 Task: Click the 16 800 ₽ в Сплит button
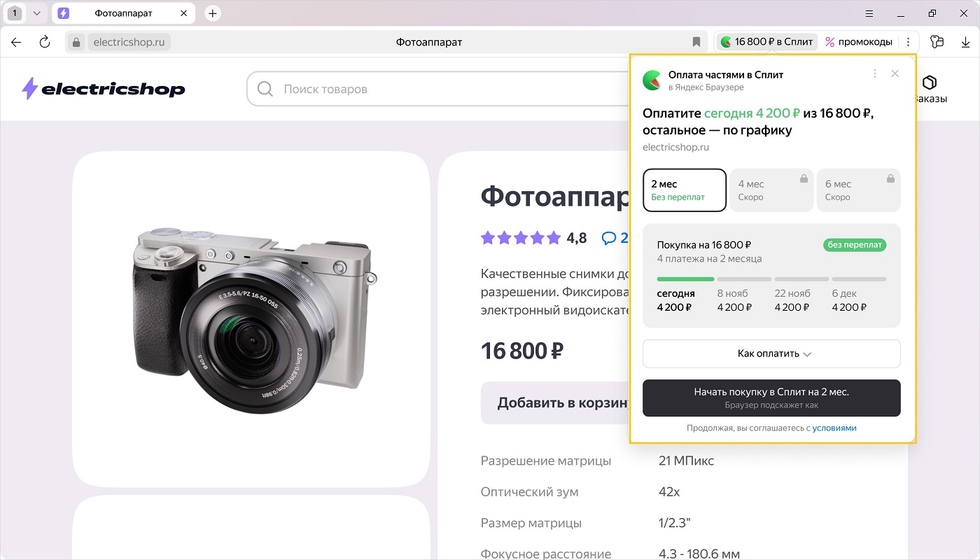pos(767,42)
